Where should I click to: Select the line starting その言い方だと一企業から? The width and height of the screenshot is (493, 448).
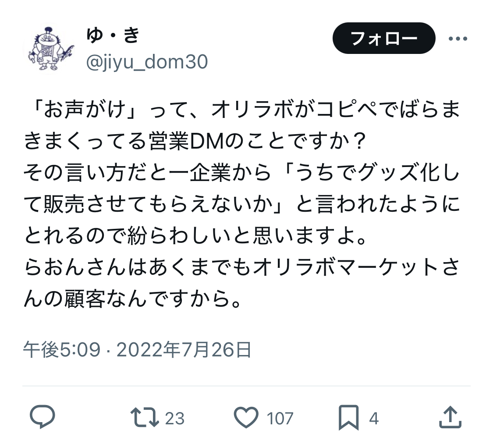pyautogui.click(x=241, y=172)
